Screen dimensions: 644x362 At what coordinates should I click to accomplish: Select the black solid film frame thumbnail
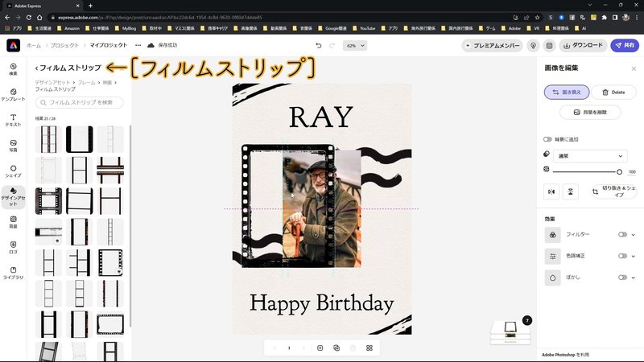coord(79,139)
